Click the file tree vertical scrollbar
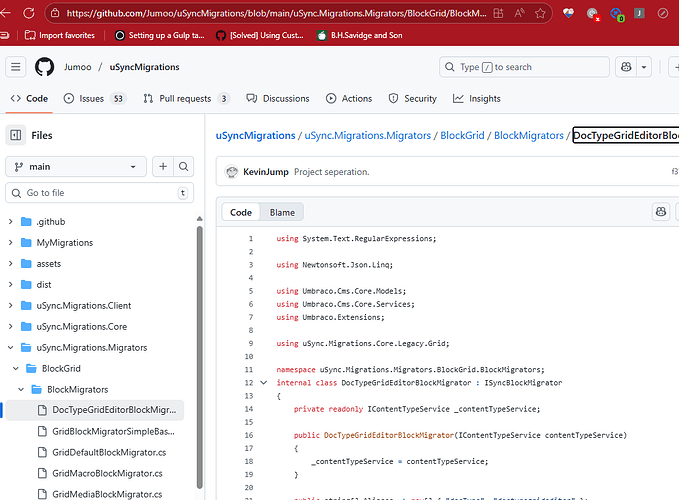The width and height of the screenshot is (679, 500). pos(199,357)
